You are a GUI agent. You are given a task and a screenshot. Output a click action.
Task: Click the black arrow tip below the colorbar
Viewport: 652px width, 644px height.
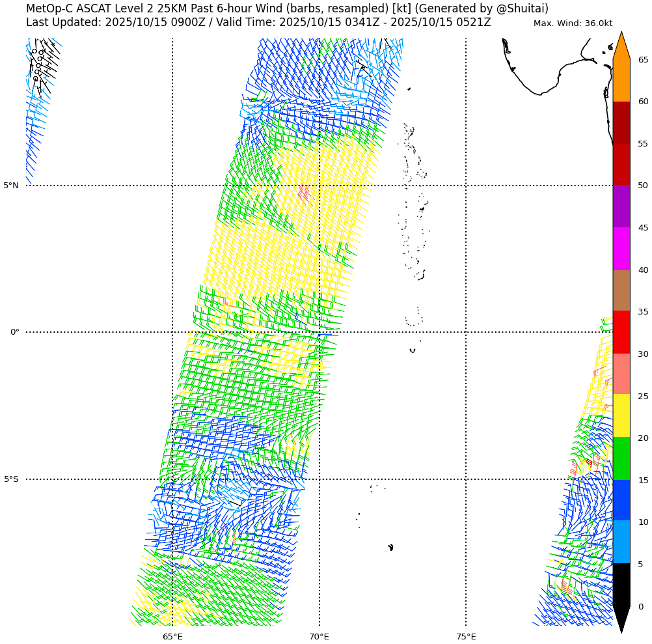[x=621, y=619]
